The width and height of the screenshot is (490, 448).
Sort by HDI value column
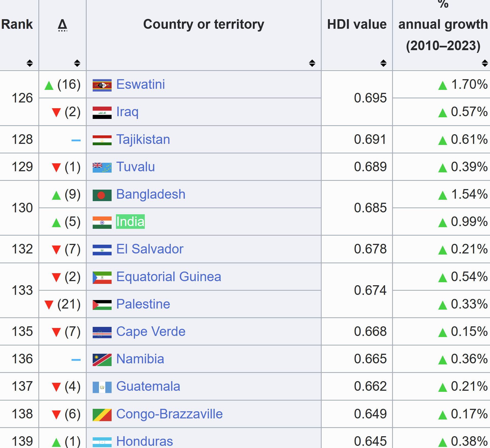click(383, 63)
